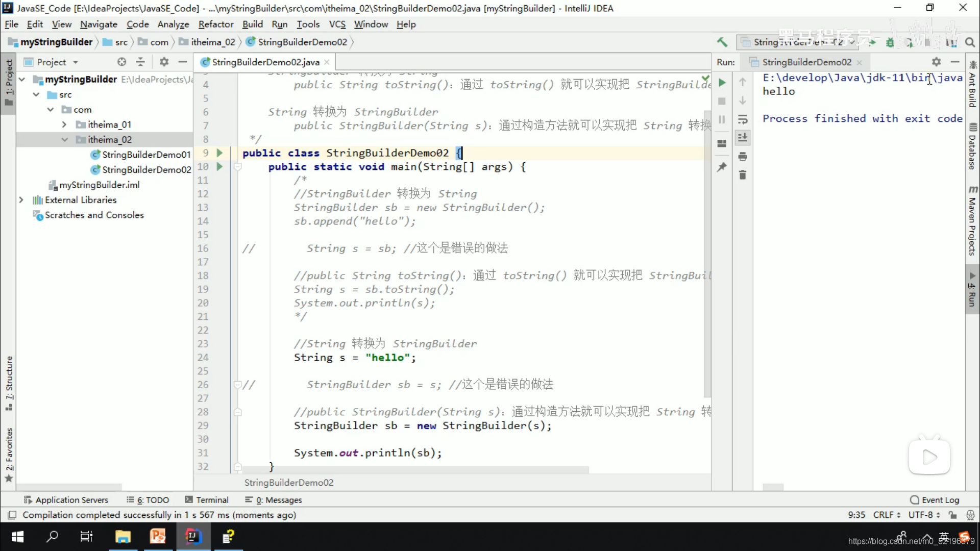Click the Run button to execute code
980x551 pixels.
point(721,82)
